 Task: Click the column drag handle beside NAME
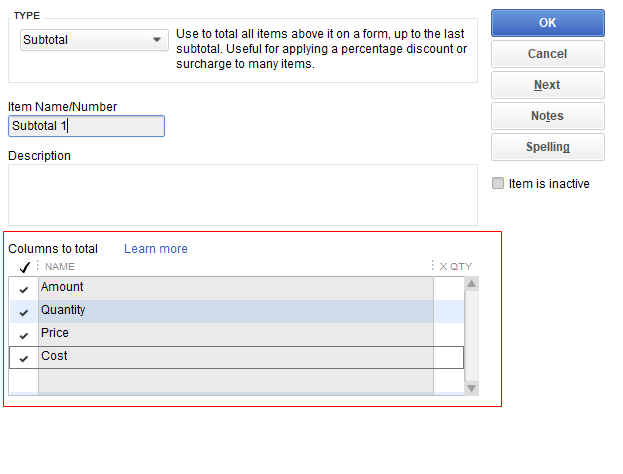[38, 267]
